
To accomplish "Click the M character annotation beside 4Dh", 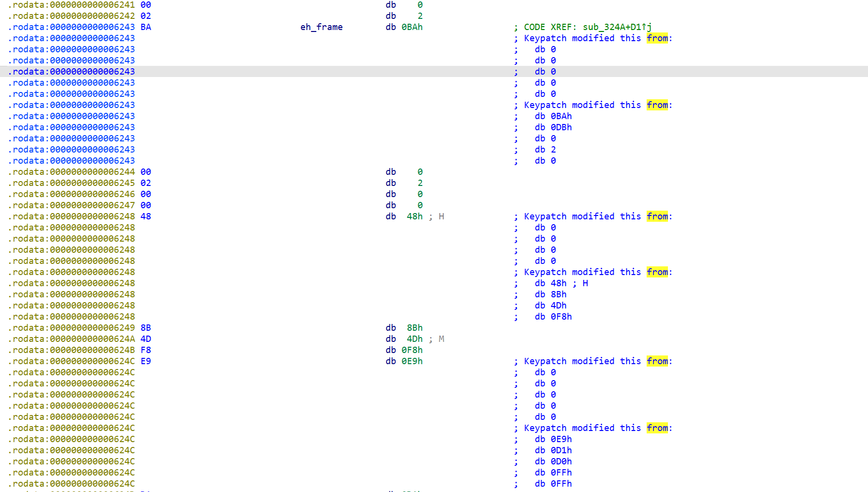I will [x=441, y=339].
